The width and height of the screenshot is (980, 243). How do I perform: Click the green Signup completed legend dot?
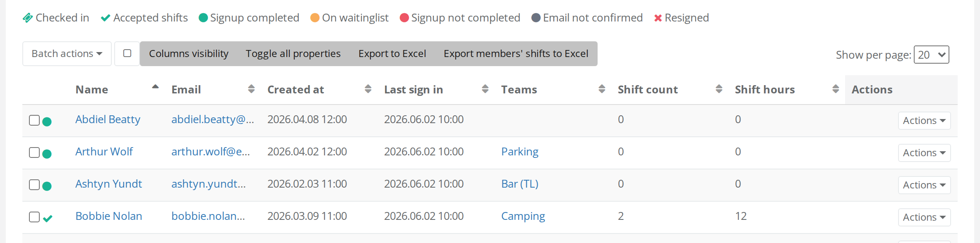203,18
